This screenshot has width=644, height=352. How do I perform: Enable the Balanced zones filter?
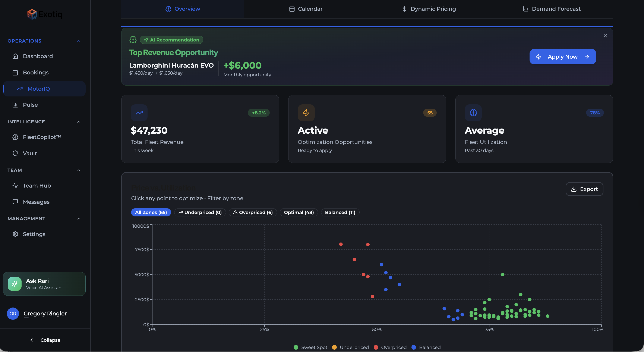340,212
